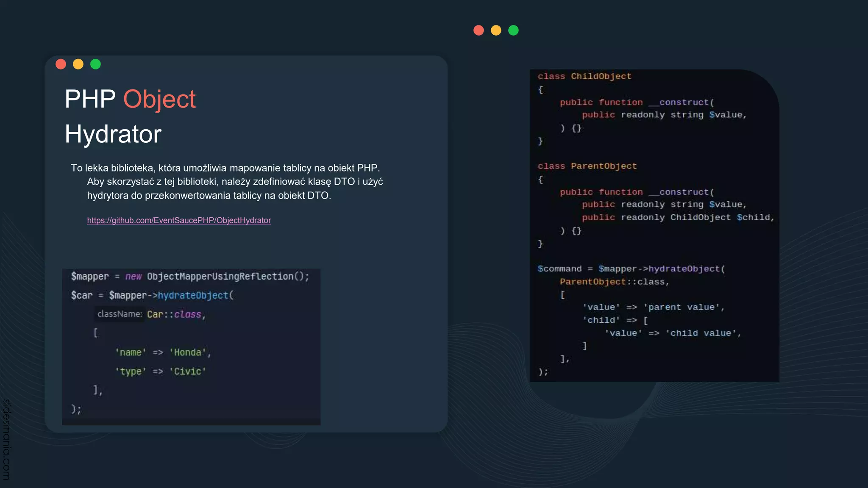Click '$car = $mapper->hydrateObject(' code line

152,295
